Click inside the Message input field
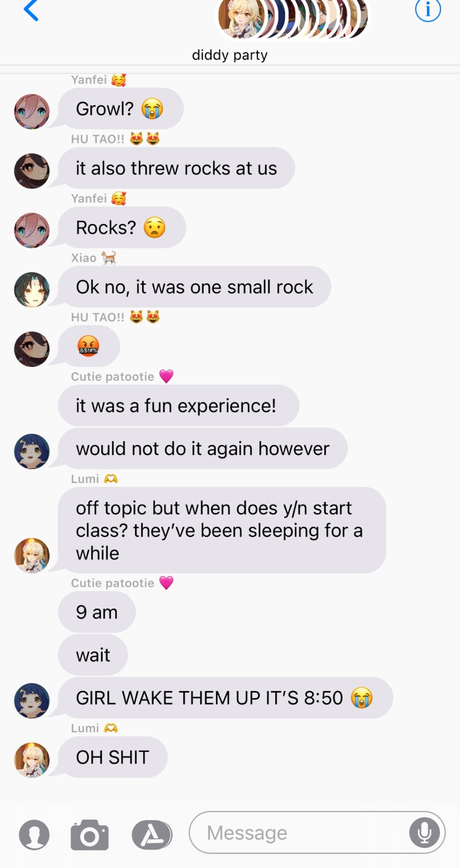Screen dimensions: 460x868 [x=317, y=832]
